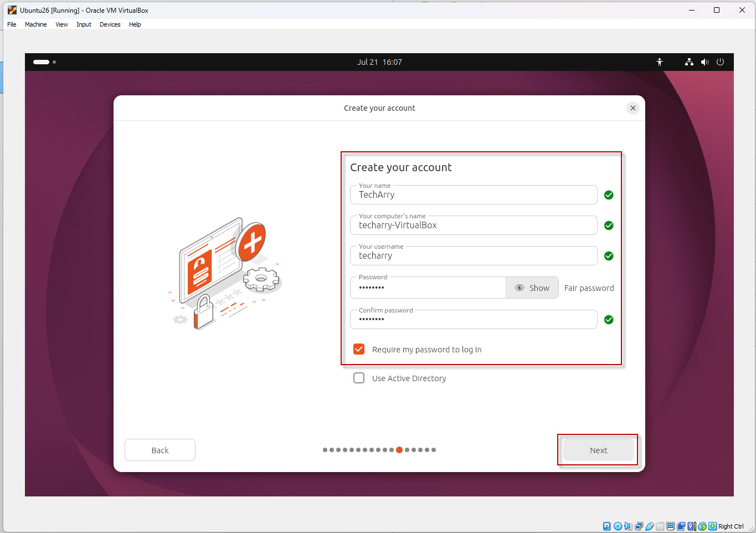This screenshot has height=533, width=756.
Task: Enable the Use Active Directory checkbox
Action: [x=359, y=378]
